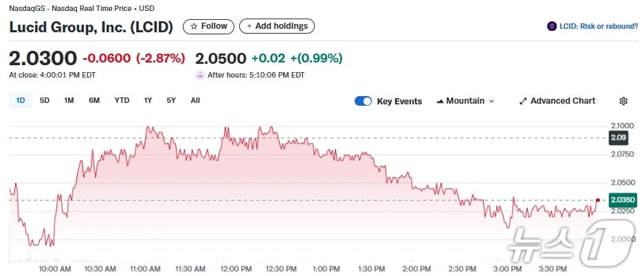644x276 pixels.
Task: Switch to the 5Y range tab
Action: [171, 100]
